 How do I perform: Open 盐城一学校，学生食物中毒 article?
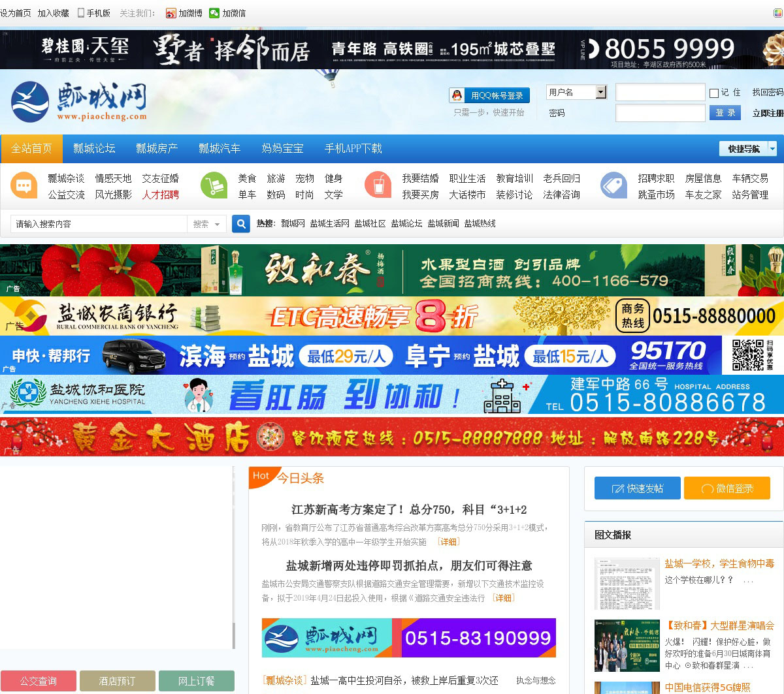pyautogui.click(x=719, y=563)
